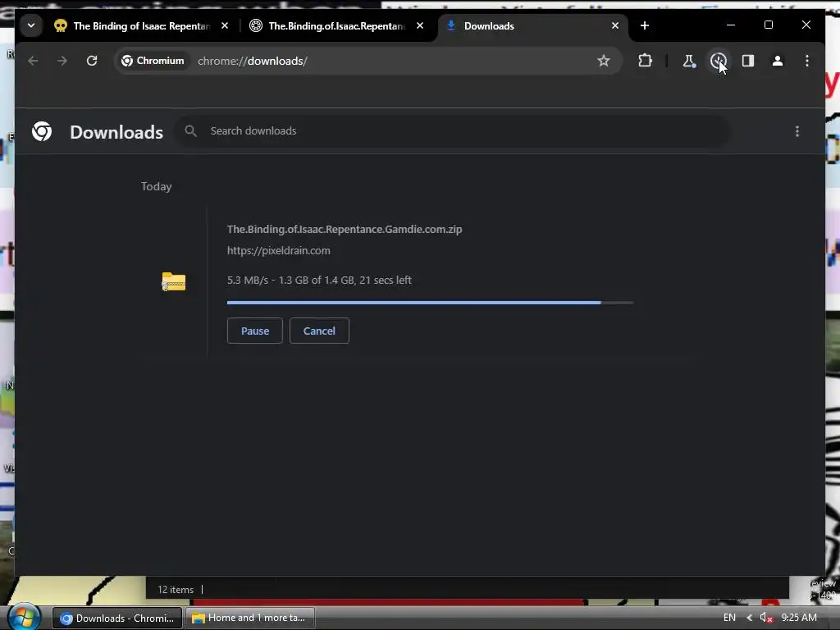Click the Chromium site info chip
The width and height of the screenshot is (840, 630).
coord(153,61)
